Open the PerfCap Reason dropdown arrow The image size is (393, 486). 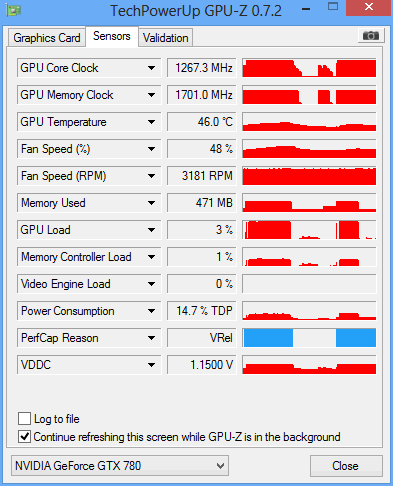pos(151,338)
